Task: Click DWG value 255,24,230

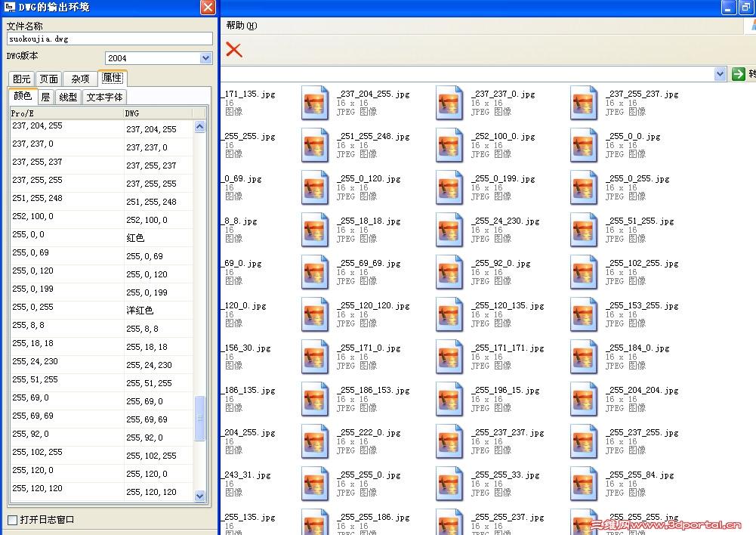Action: 149,365
